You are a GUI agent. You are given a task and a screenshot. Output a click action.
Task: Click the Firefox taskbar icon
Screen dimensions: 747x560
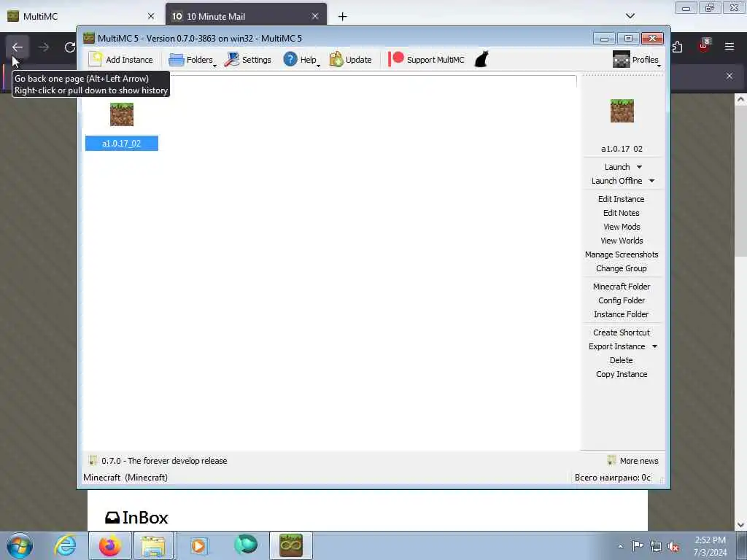click(x=110, y=545)
